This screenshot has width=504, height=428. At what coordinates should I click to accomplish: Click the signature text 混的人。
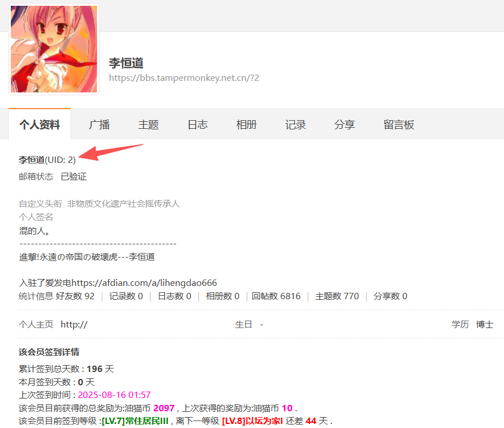[34, 231]
